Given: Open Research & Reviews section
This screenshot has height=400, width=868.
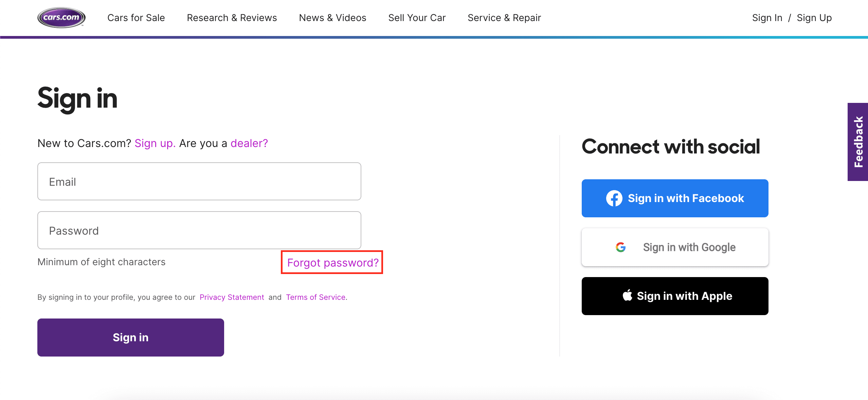Looking at the screenshot, I should coord(232,18).
